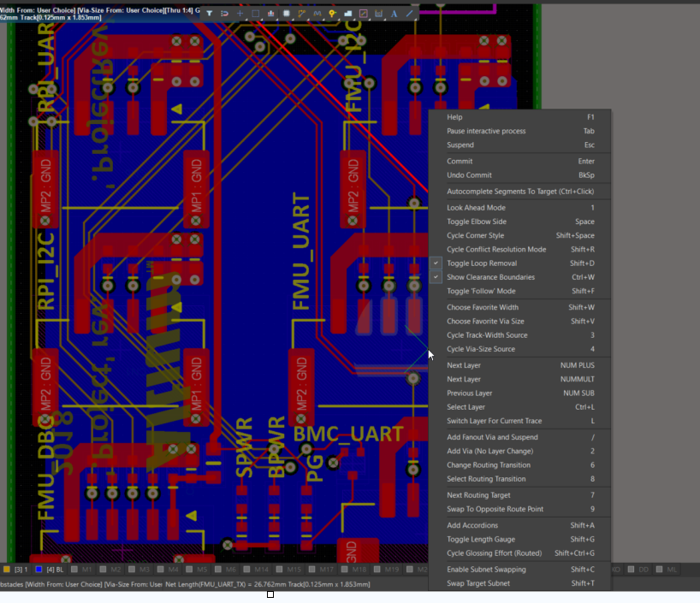The image size is (700, 603).
Task: Click the rectangle selection tool icon
Action: tap(255, 13)
